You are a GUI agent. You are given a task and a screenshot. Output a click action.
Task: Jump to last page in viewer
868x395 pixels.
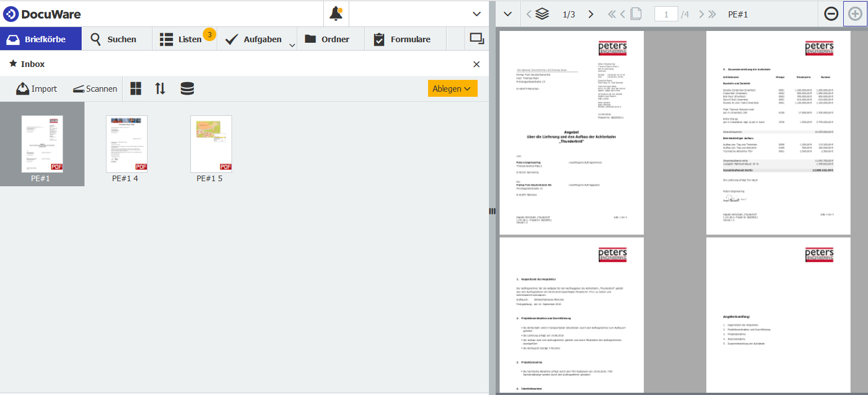712,14
